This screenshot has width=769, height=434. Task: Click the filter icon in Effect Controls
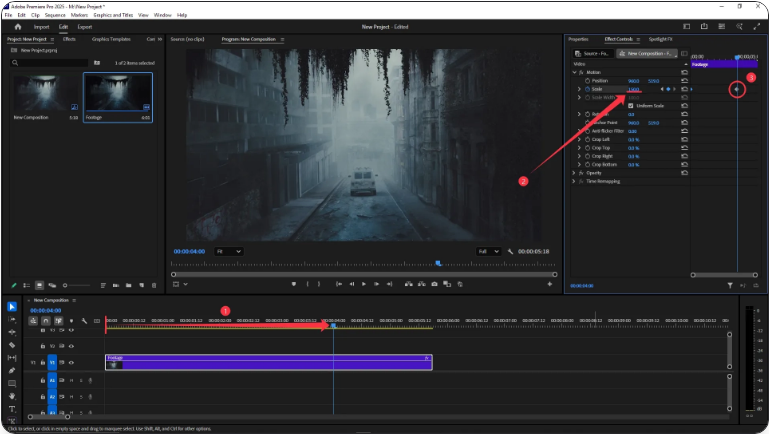click(731, 285)
